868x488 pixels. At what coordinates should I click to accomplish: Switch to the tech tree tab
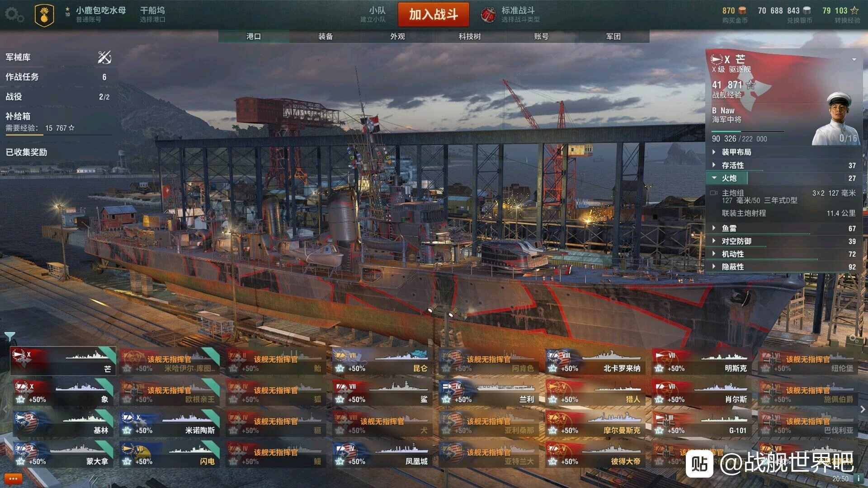click(x=469, y=36)
